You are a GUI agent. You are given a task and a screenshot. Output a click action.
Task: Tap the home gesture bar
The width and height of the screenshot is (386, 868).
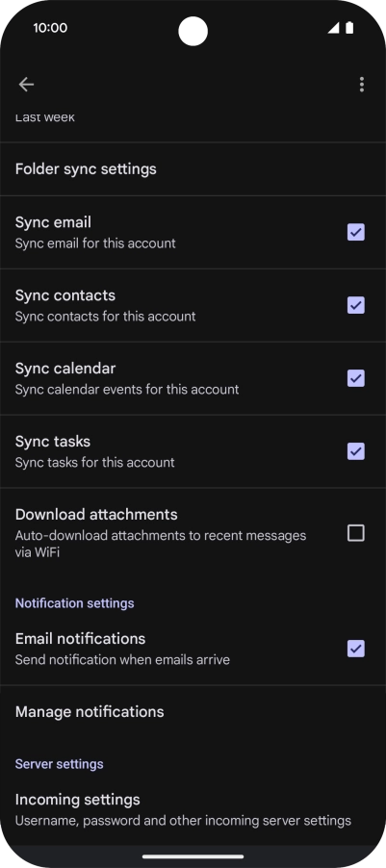tap(193, 856)
